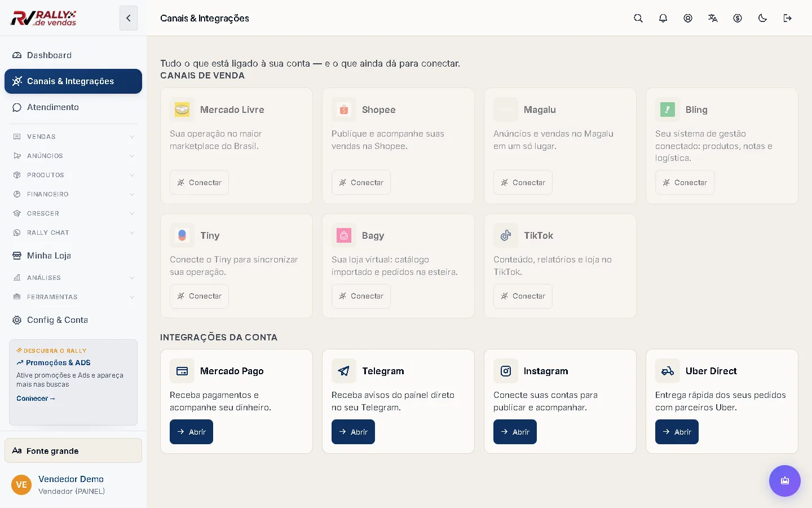Open the Mercado Pago integration
812x508 pixels.
(191, 432)
